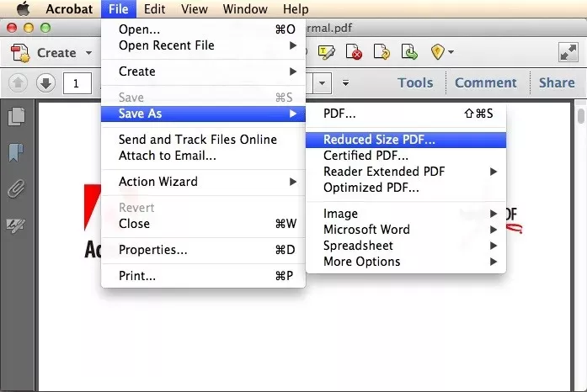Click the Create PDF icon
The width and height of the screenshot is (587, 392).
pos(20,53)
